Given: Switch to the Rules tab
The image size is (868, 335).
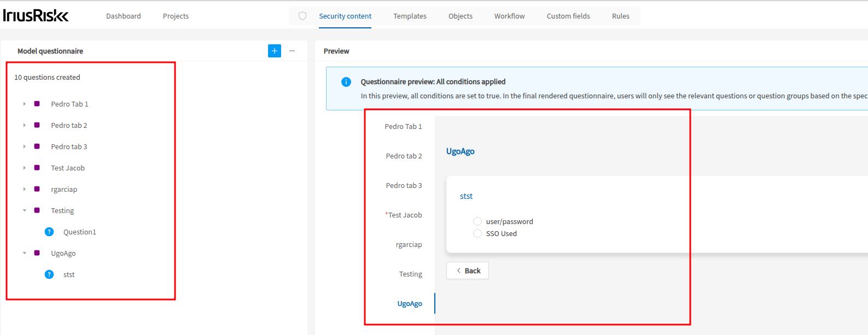Looking at the screenshot, I should [x=621, y=16].
